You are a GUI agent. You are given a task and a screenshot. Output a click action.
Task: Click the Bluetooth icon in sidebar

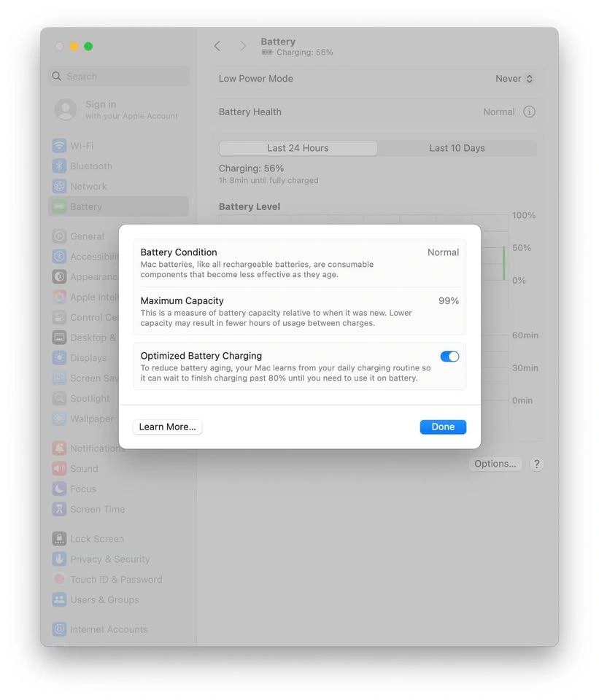click(x=59, y=166)
